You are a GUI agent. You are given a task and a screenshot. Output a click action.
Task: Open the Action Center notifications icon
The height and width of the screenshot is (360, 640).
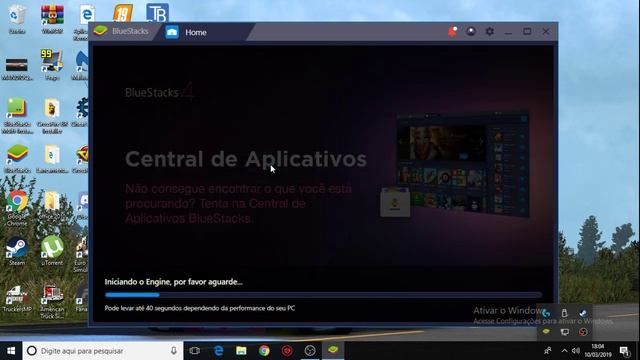coord(624,351)
